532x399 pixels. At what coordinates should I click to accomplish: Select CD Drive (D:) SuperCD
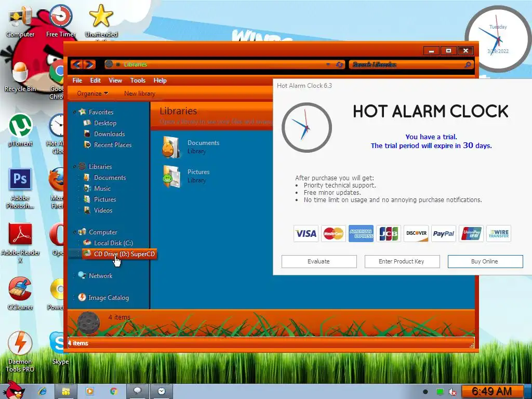click(119, 254)
